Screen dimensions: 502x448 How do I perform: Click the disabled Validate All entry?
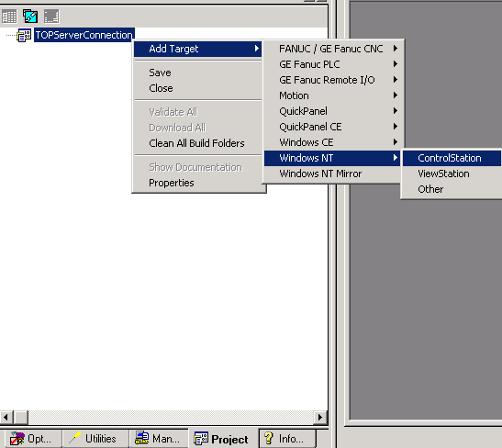(198, 112)
